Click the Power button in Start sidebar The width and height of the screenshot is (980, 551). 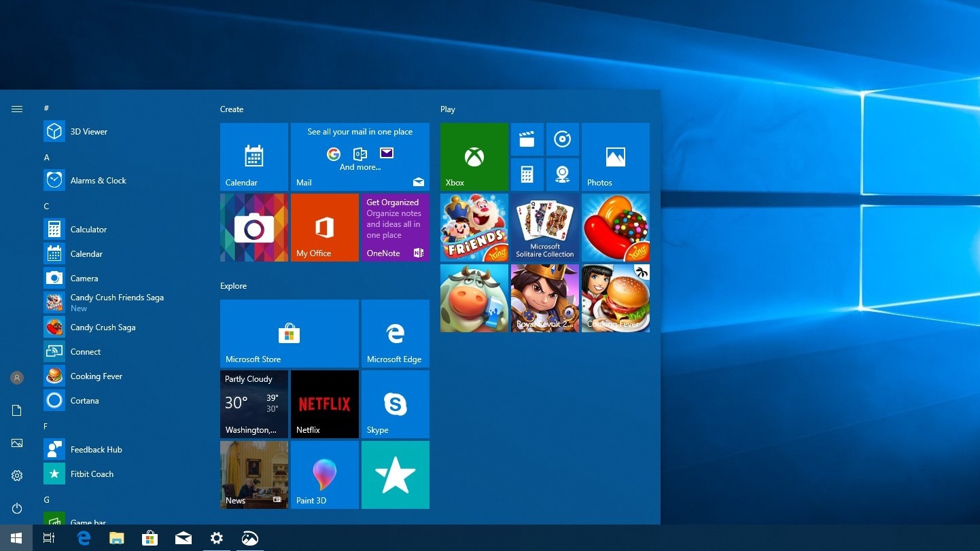click(x=17, y=508)
